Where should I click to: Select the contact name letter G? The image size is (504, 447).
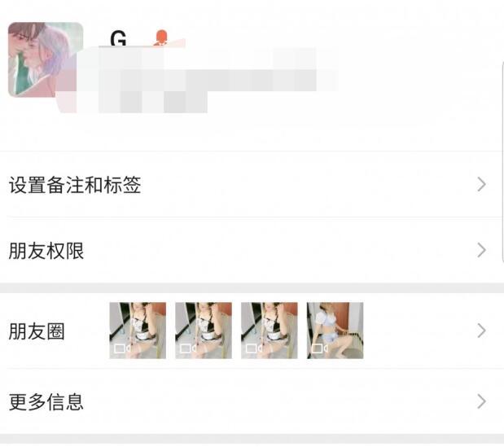pyautogui.click(x=118, y=38)
